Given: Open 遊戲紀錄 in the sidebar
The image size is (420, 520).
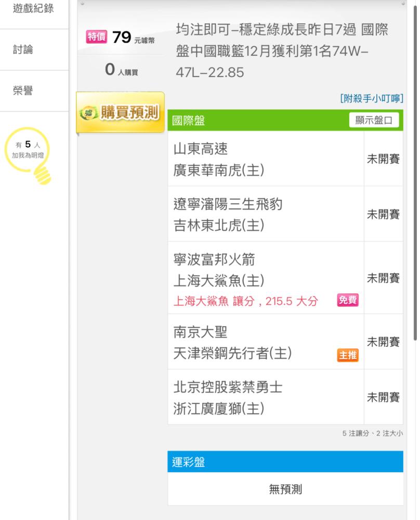Looking at the screenshot, I should 33,9.
